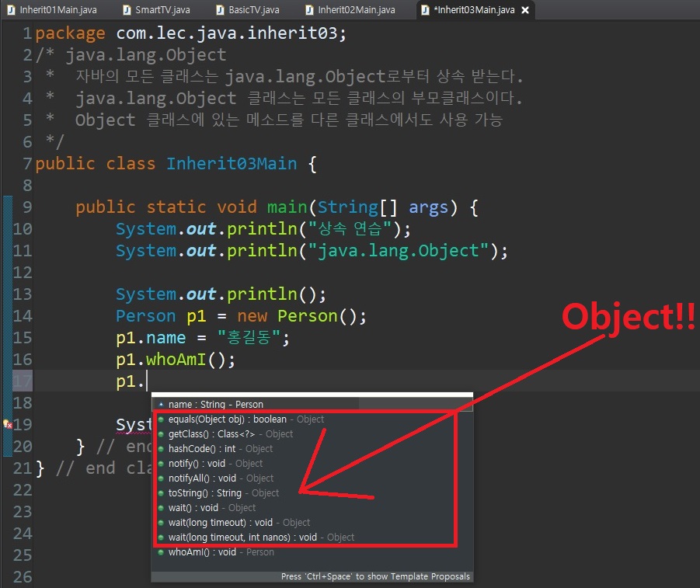Click the Java file icon on the Inherit01Main.java tab
Viewport: 700px width, 588px height.
coord(11,10)
